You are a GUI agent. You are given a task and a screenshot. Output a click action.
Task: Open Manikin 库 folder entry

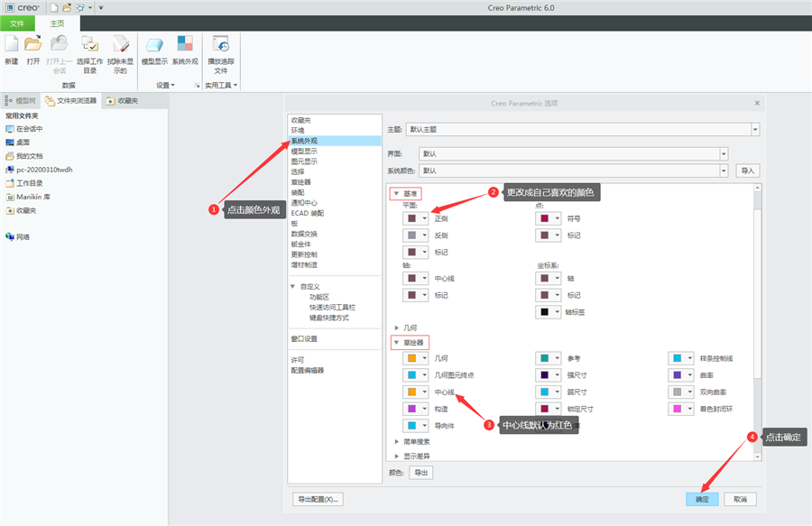[28, 197]
